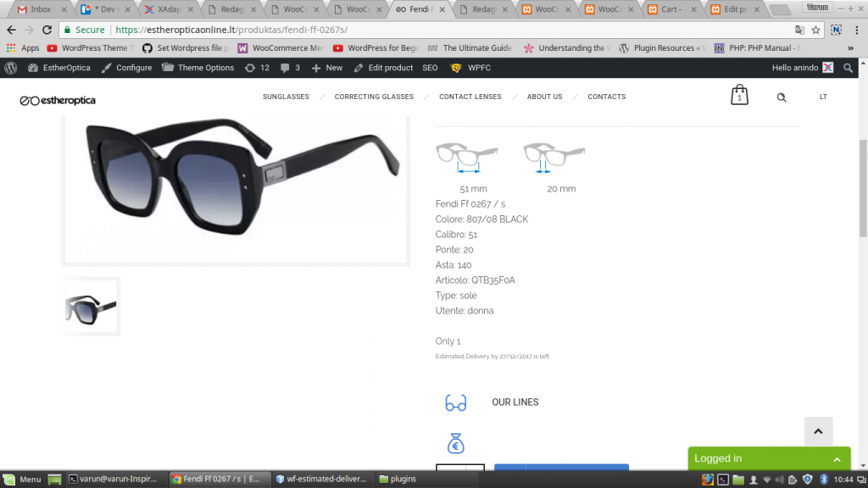Open Set Wordpress file GitHub bookmark
Image resolution: width=868 pixels, height=488 pixels.
click(186, 48)
